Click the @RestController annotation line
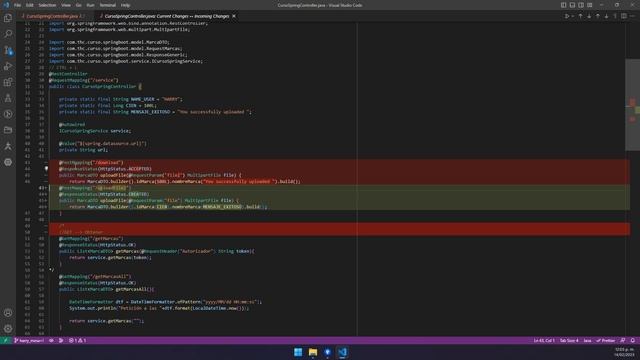640x360 pixels. click(68, 74)
